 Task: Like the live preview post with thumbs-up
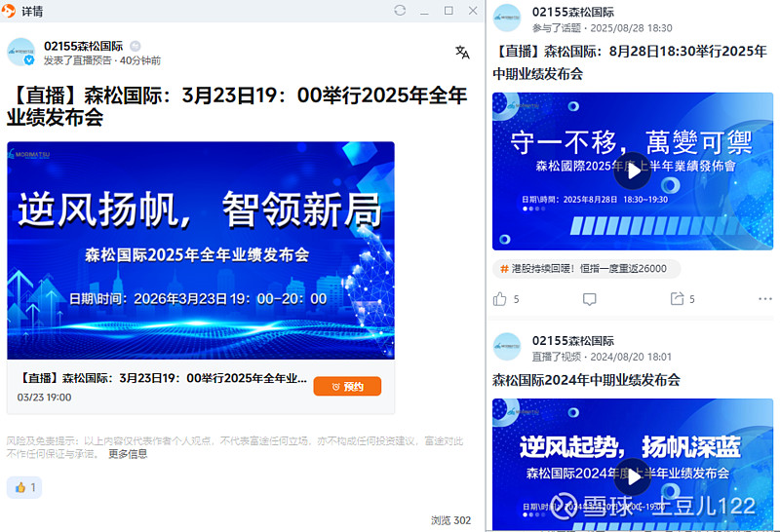[24, 487]
